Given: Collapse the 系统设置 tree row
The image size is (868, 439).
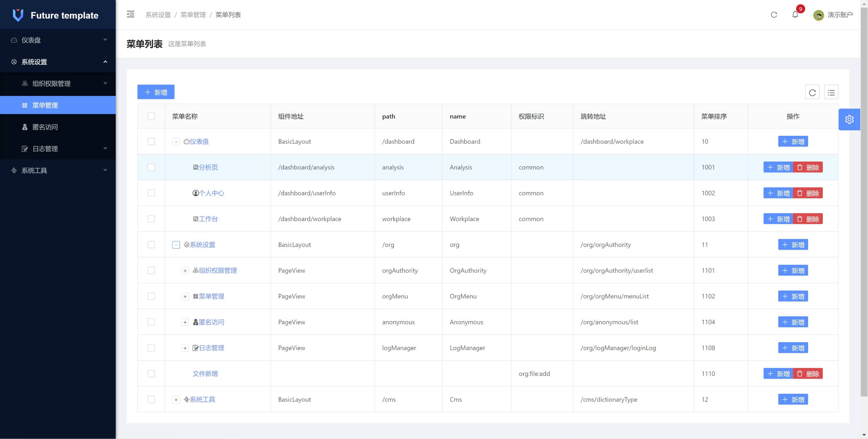Looking at the screenshot, I should 176,245.
